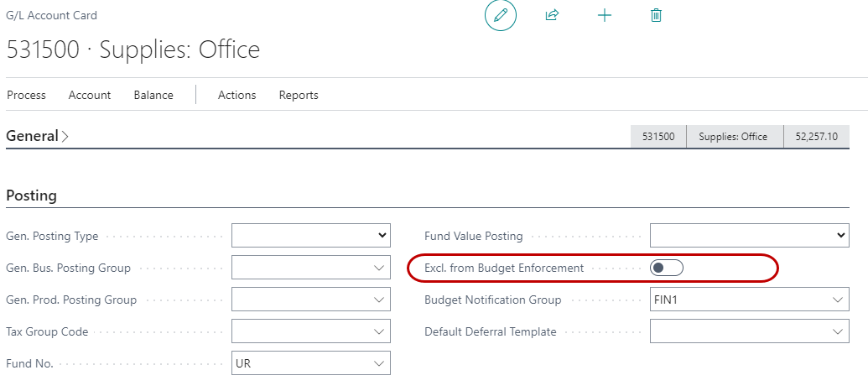Open the Actions menu

[x=236, y=95]
